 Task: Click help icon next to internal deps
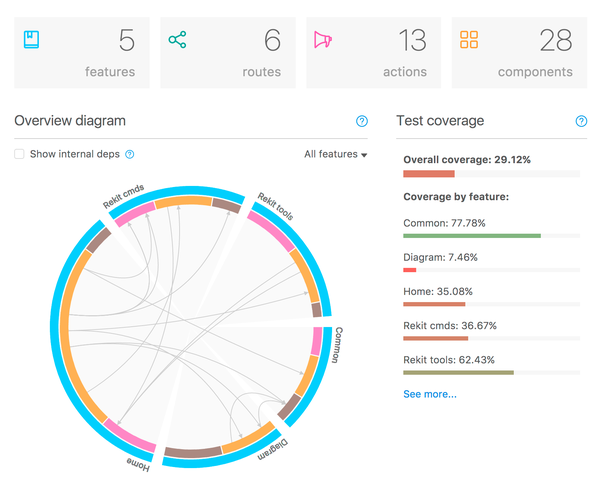tap(129, 155)
